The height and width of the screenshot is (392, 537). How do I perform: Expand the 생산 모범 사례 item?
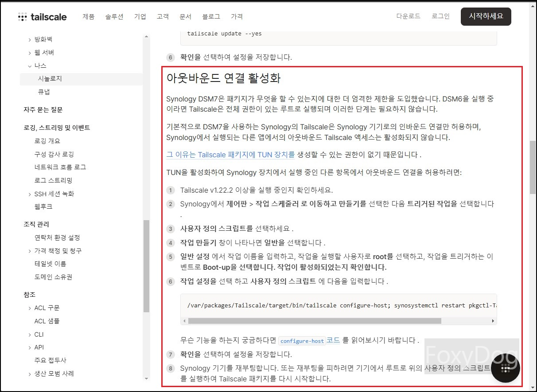tap(30, 374)
